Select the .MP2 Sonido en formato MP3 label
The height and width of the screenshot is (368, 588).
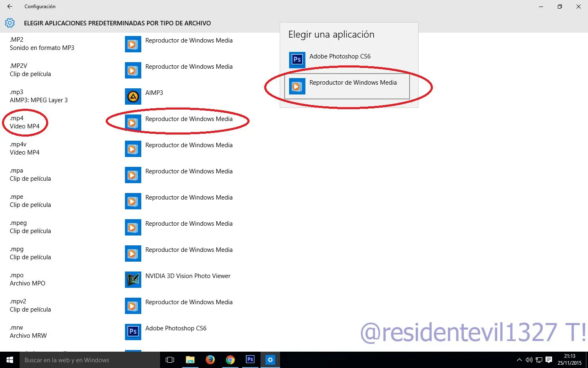coord(42,44)
